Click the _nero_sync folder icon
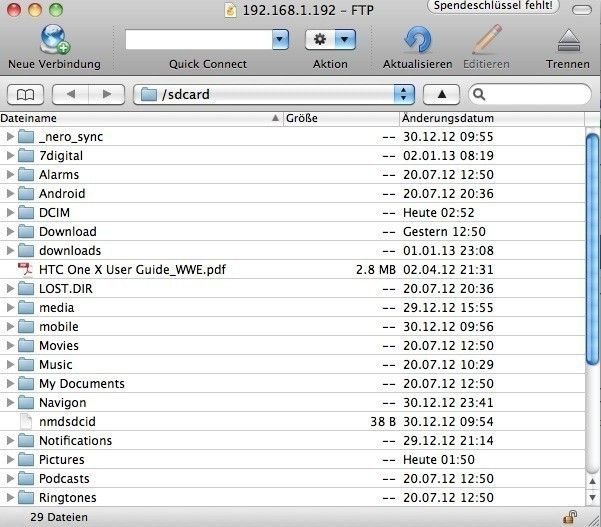Image resolution: width=601 pixels, height=527 pixels. tap(26, 136)
